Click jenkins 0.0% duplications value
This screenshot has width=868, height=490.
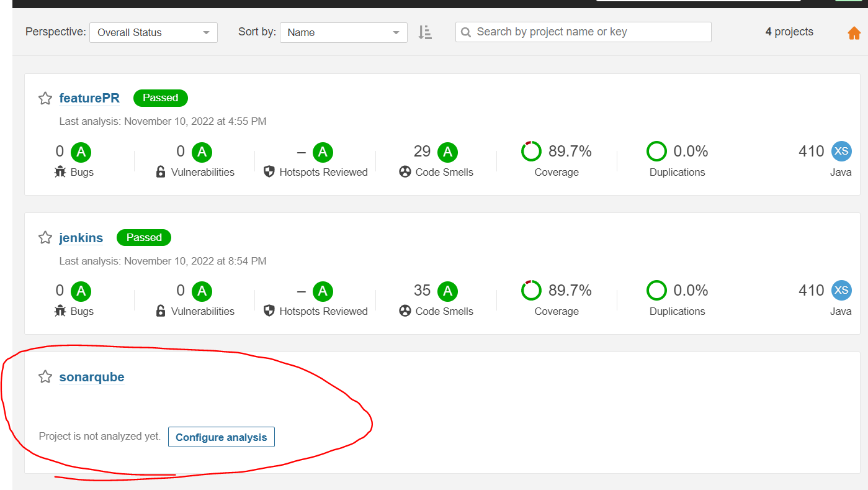coord(691,291)
